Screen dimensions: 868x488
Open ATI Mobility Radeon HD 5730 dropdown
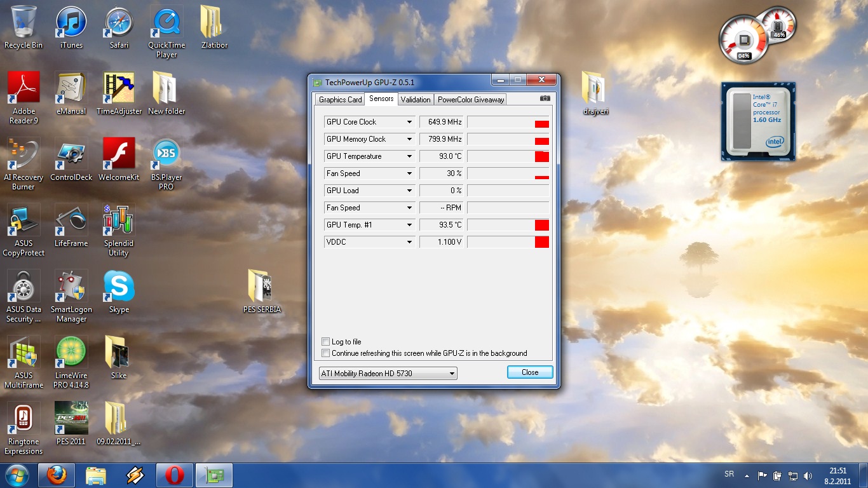coord(452,374)
